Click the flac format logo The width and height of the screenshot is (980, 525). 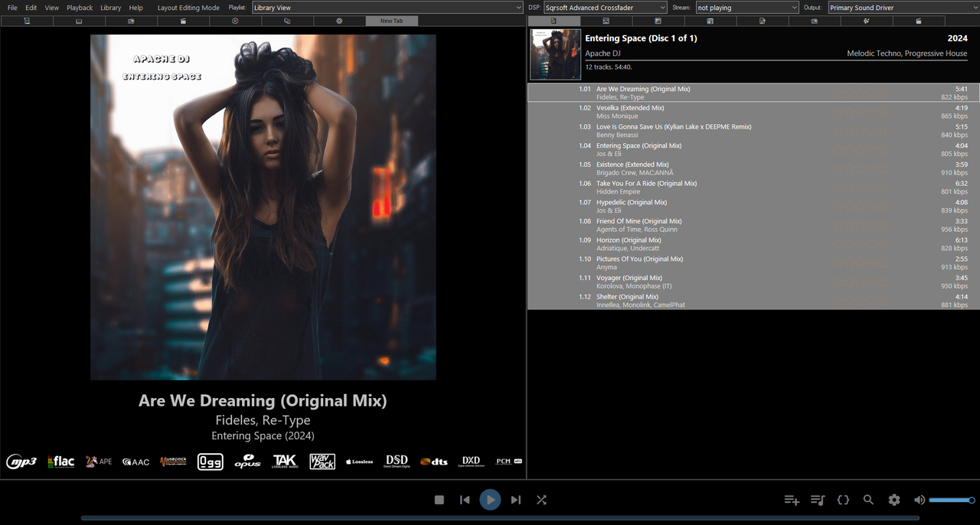[61, 461]
